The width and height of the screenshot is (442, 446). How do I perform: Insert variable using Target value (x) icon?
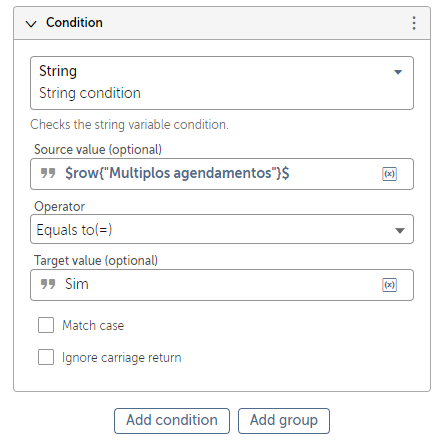click(x=389, y=285)
